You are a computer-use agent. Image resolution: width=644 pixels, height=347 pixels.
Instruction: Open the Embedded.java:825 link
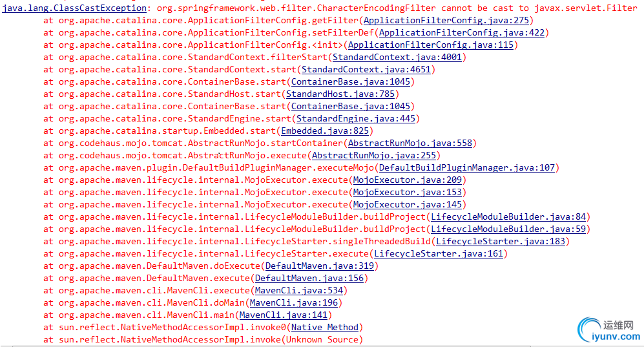325,131
